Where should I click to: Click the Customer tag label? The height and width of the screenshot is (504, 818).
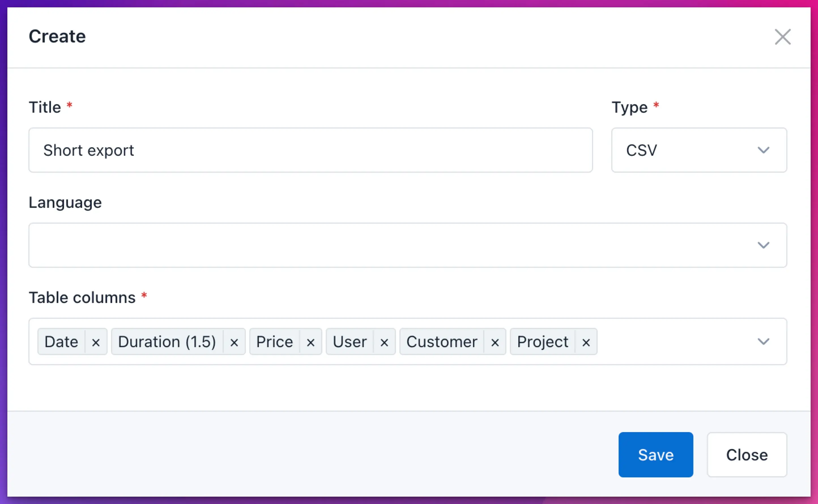tap(442, 342)
